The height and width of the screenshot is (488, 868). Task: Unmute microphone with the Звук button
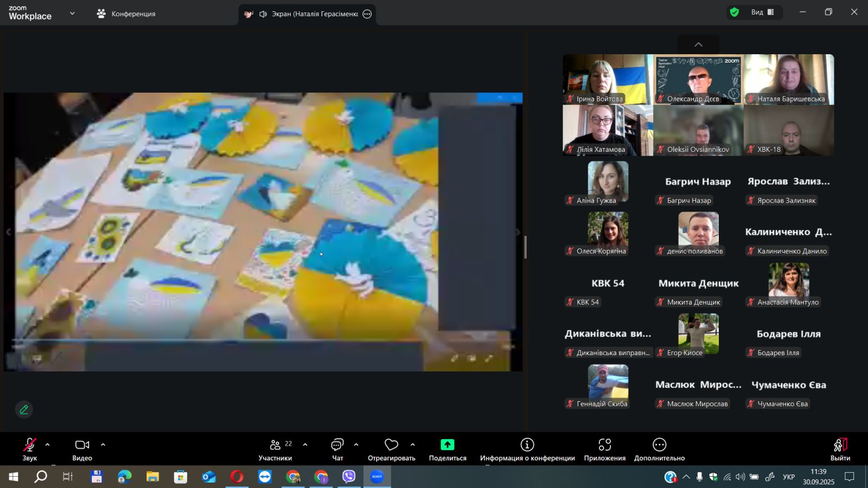click(x=29, y=449)
